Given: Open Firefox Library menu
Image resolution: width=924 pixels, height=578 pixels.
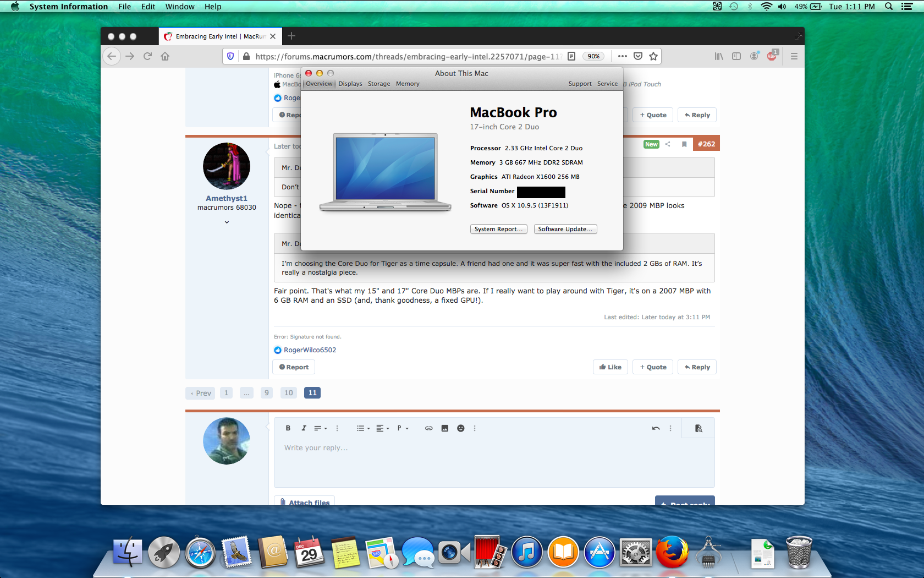Looking at the screenshot, I should point(719,56).
